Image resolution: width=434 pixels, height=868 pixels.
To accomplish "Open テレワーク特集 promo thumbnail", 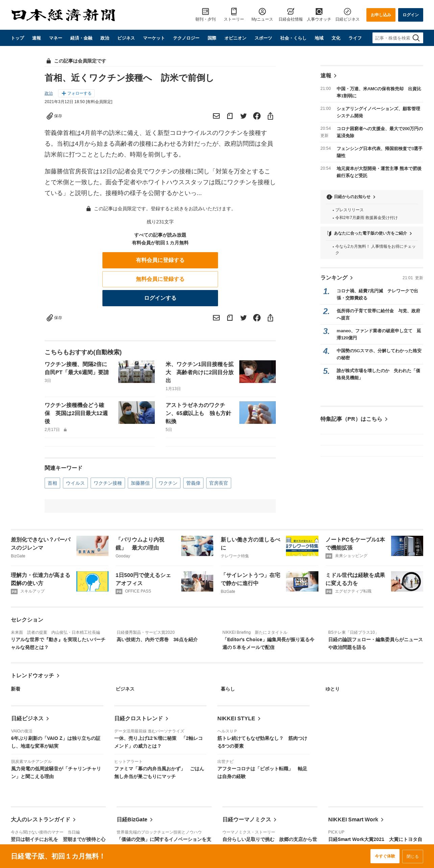I will (302, 546).
